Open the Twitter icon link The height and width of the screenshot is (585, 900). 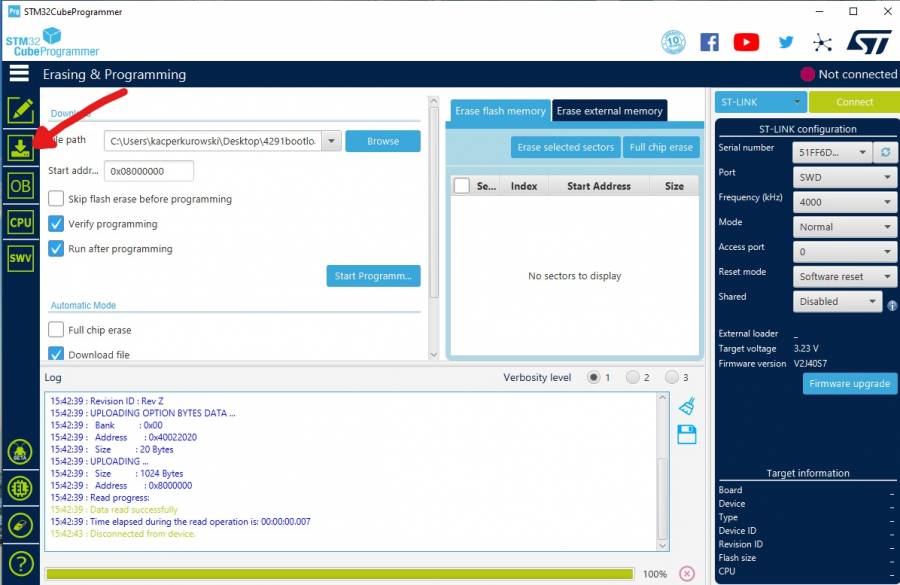click(x=786, y=42)
